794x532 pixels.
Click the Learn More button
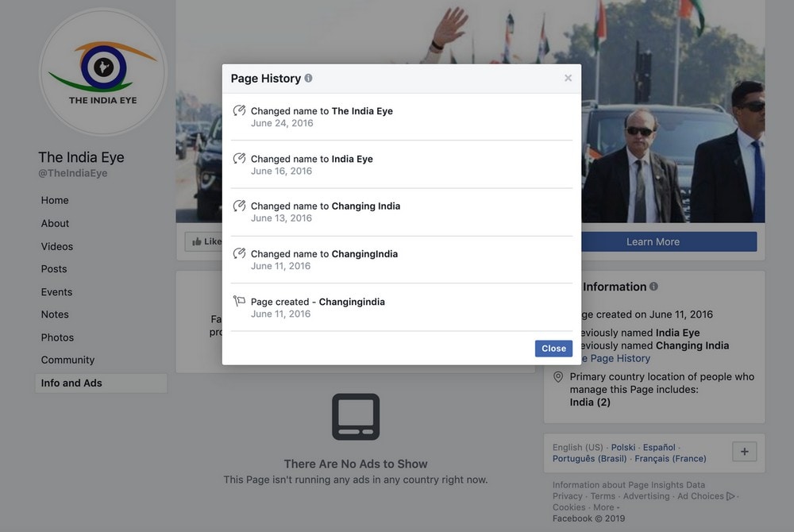point(669,242)
